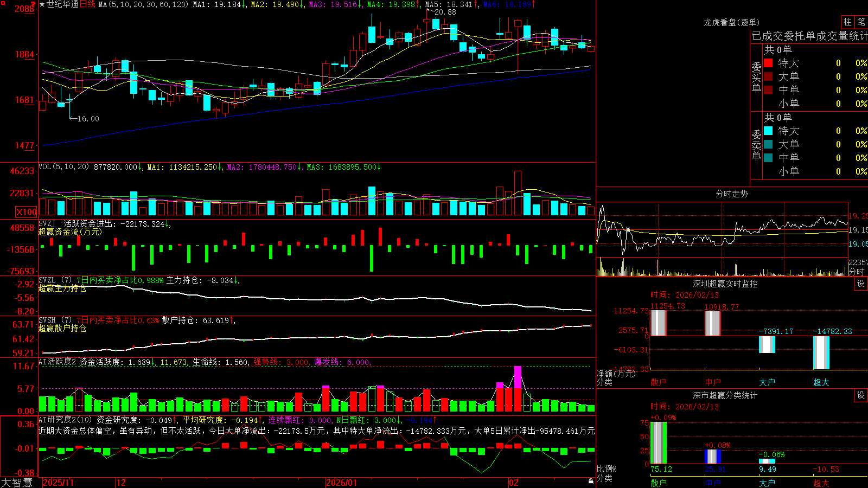Click the 强势线: 3.000 label
The width and height of the screenshot is (868, 488).
click(283, 362)
